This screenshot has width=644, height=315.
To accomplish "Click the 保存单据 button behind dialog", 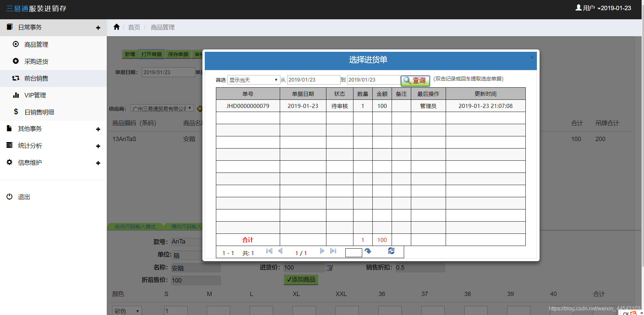I will [x=178, y=54].
